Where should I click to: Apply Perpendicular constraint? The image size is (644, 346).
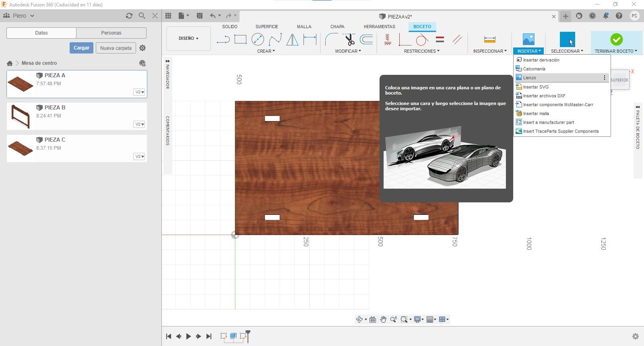click(404, 39)
